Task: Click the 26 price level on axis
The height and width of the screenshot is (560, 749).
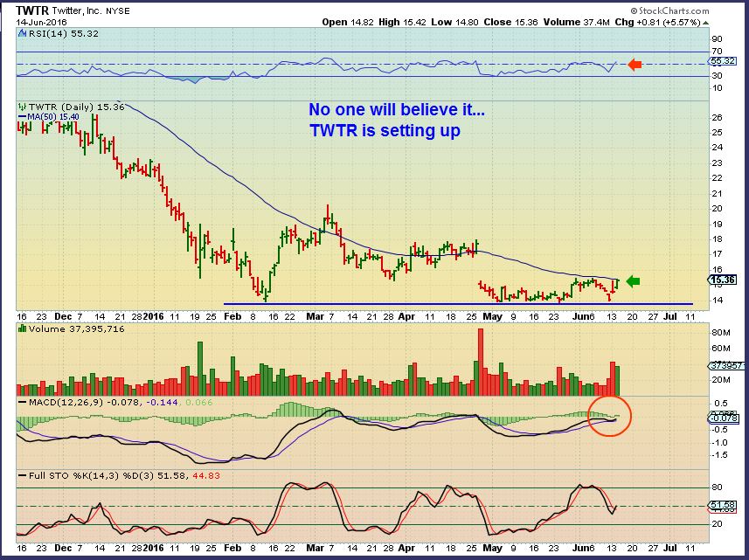Action: point(717,117)
